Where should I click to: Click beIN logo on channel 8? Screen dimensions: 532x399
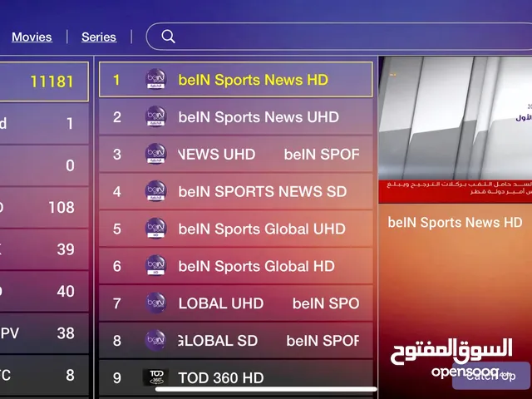[x=155, y=340]
